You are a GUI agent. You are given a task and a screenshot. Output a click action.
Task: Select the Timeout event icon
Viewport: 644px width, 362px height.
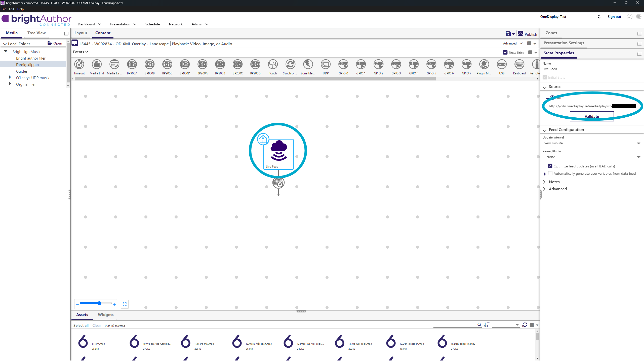tap(79, 65)
